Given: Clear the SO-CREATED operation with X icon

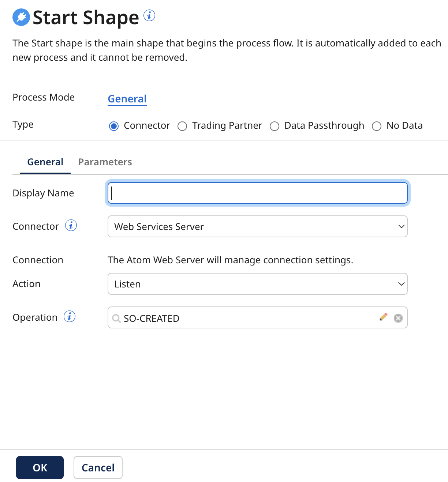Looking at the screenshot, I should pos(398,318).
